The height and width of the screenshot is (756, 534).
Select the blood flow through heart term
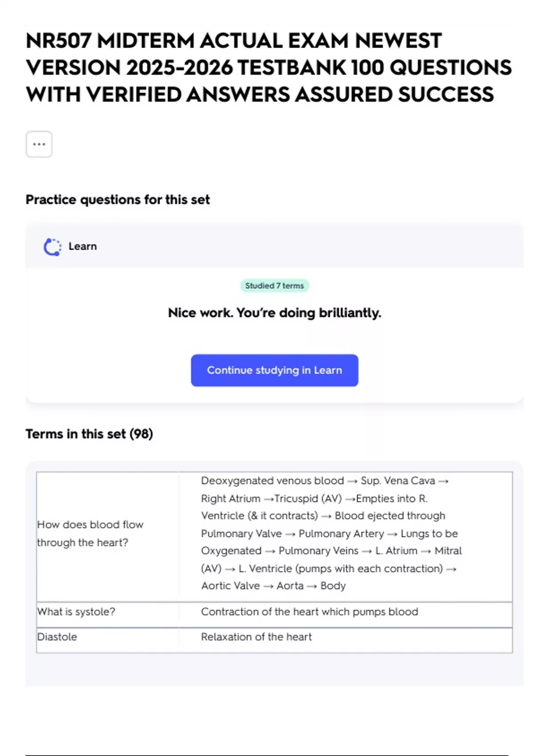coord(90,533)
